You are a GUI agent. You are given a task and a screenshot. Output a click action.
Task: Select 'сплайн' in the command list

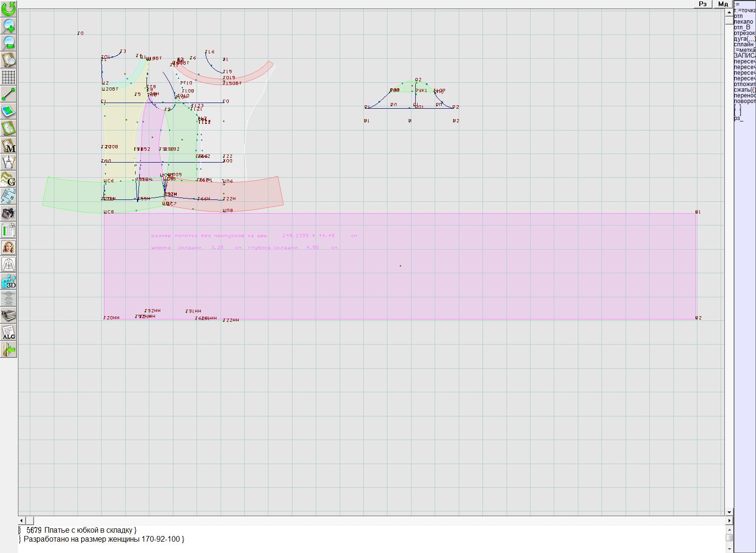(744, 44)
